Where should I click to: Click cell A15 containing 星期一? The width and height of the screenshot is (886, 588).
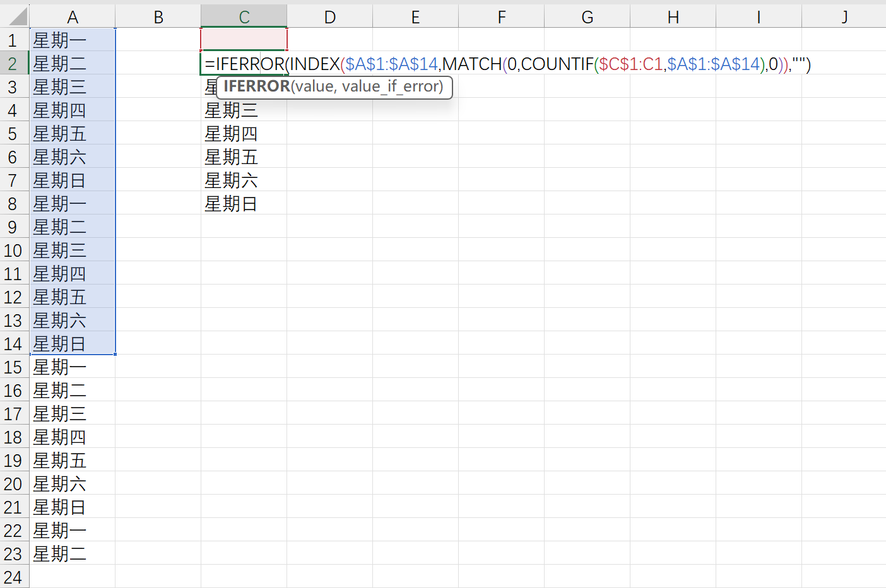coord(73,367)
